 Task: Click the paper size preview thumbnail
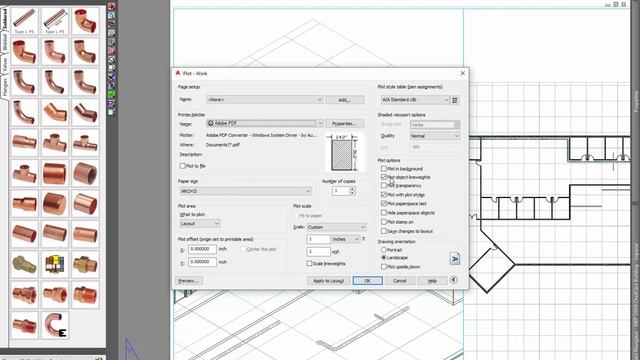coord(344,152)
